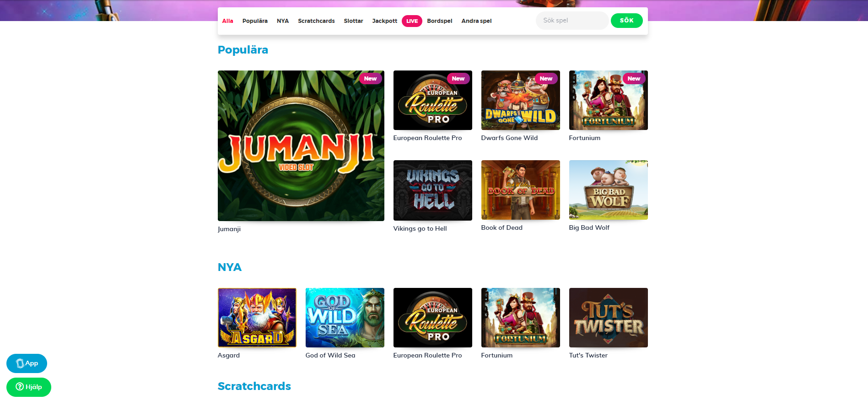Open the LIVE casino pill
Screen dimensions: 868x406
coord(412,21)
